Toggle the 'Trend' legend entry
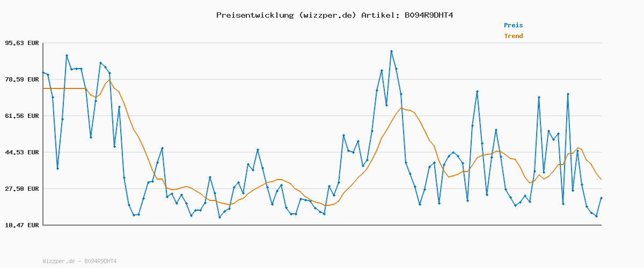Image resolution: width=644 pixels, height=268 pixels. pos(513,36)
